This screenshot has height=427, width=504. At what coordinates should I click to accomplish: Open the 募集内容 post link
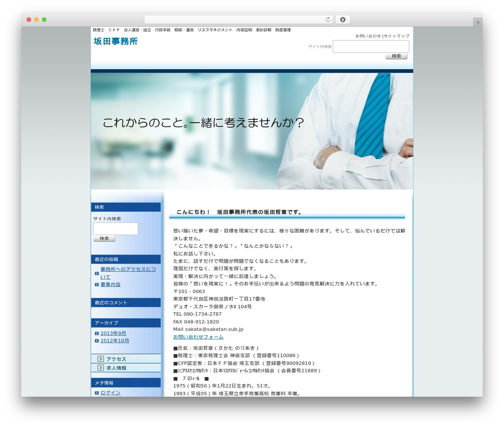tap(110, 284)
